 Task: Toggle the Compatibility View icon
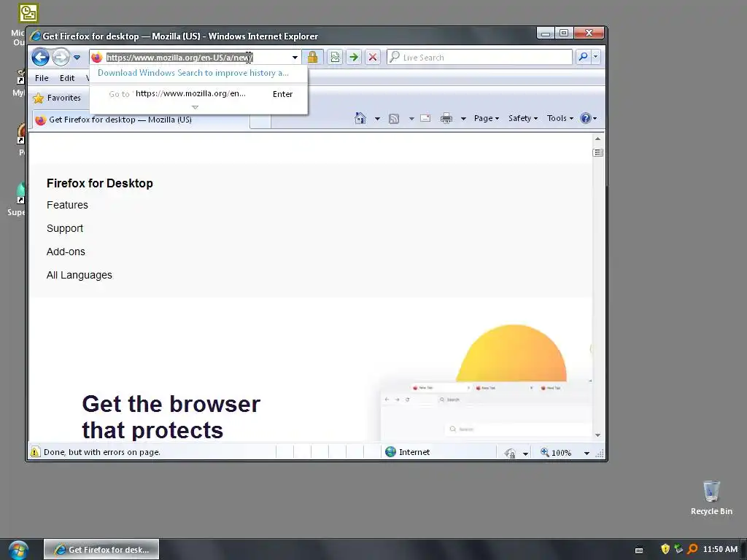[x=336, y=57]
